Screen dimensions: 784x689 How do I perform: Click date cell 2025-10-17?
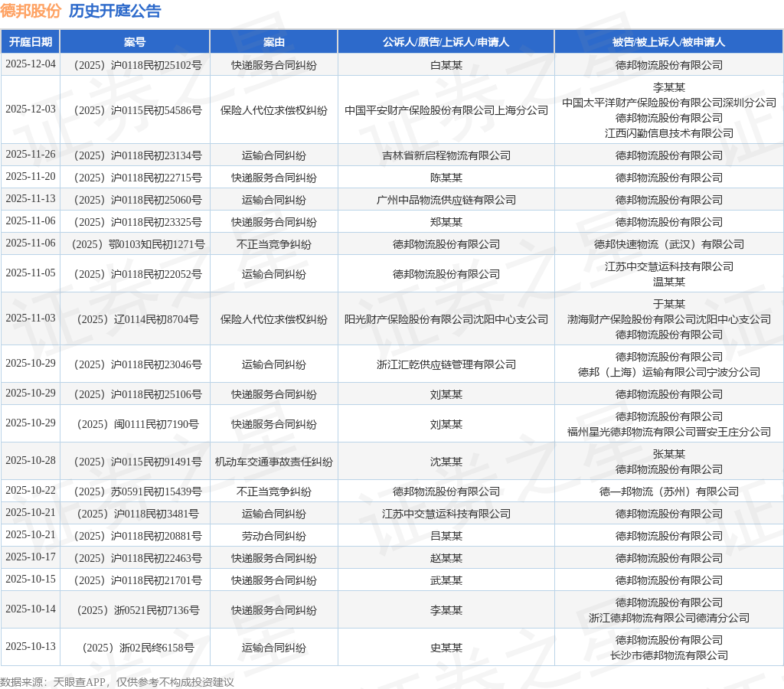pyautogui.click(x=31, y=557)
